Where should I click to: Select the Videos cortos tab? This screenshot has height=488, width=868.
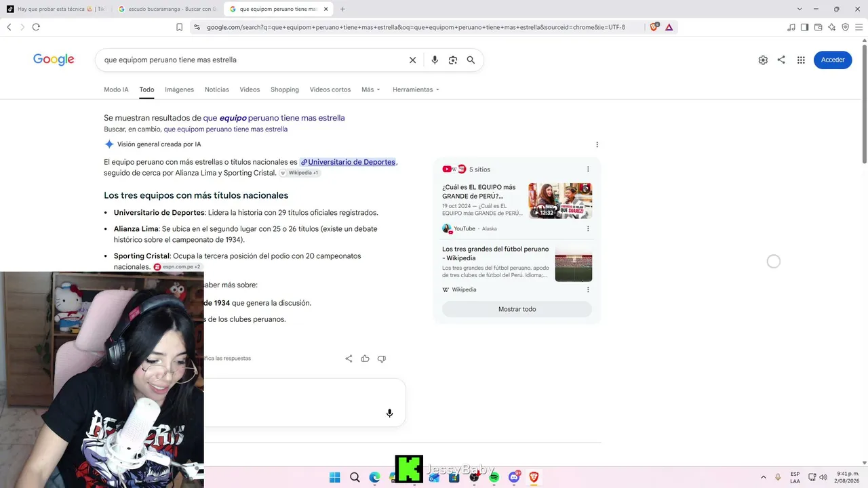tap(330, 89)
